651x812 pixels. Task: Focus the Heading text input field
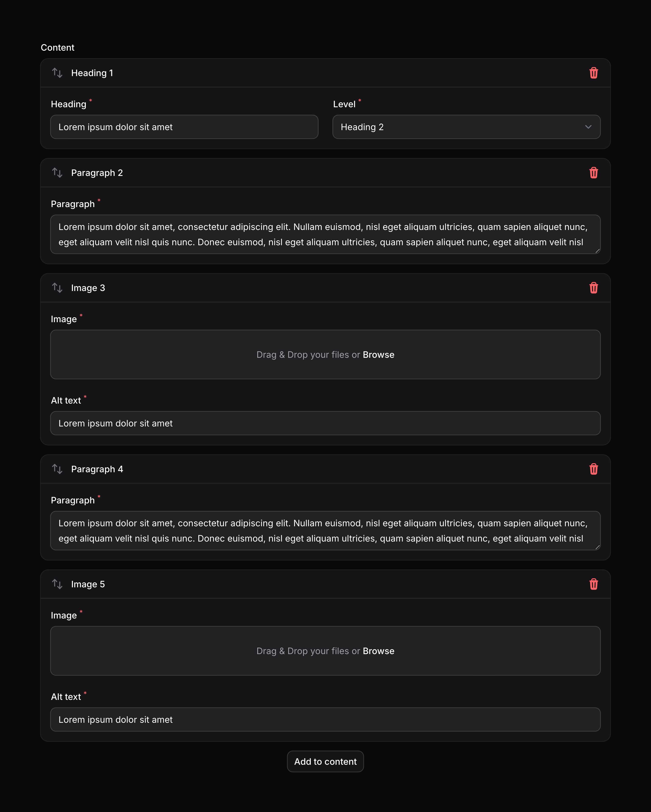184,127
